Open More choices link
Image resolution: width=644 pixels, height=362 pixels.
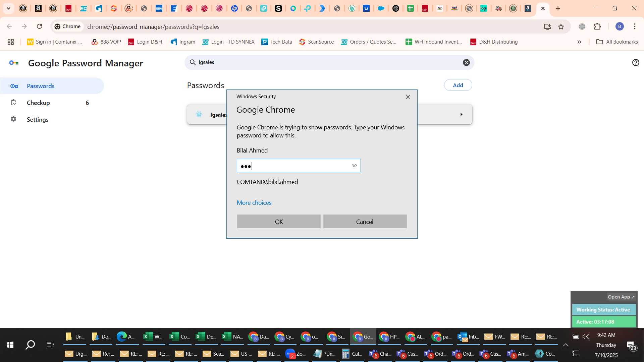(254, 202)
